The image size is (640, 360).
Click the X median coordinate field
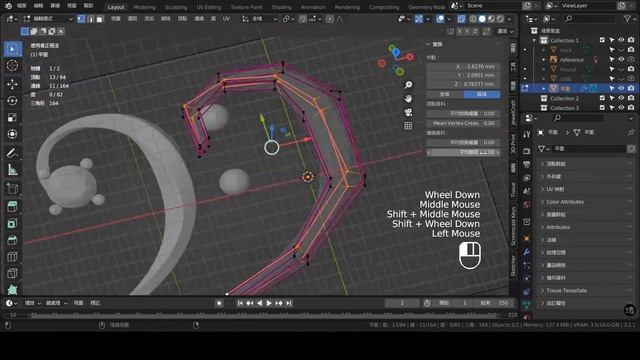(x=463, y=66)
